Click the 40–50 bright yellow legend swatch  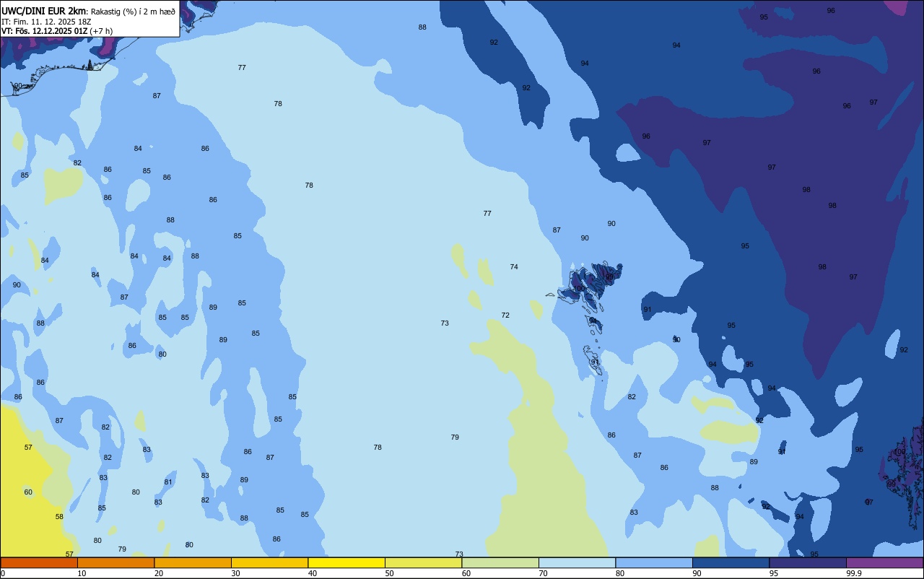[346, 562]
